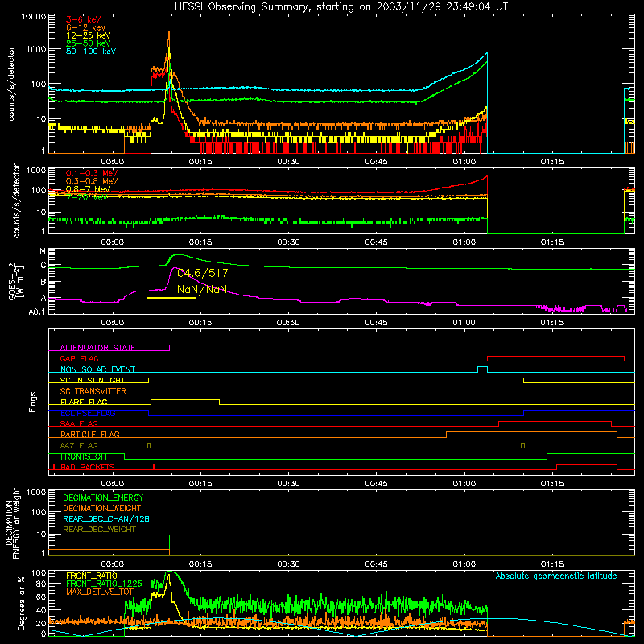The height and width of the screenshot is (644, 644).
Task: Click the raised step in the FLARE_FLAG line
Action: (x=185, y=399)
